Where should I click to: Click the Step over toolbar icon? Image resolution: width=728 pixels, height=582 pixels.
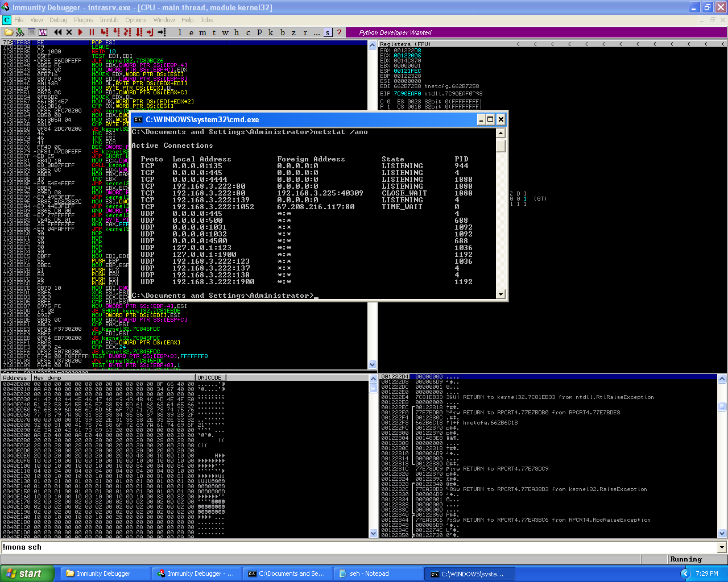click(117, 32)
